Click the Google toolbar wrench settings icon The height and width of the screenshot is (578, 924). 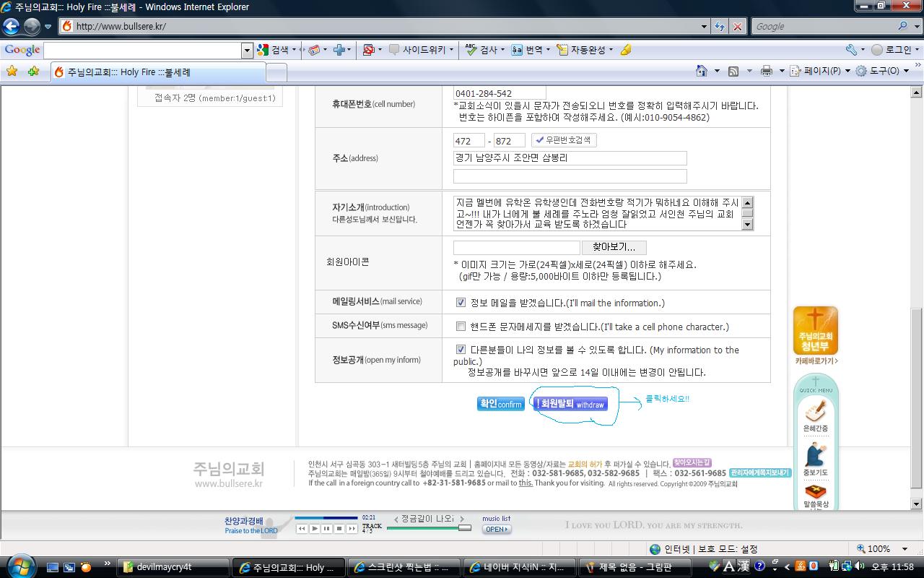point(852,50)
